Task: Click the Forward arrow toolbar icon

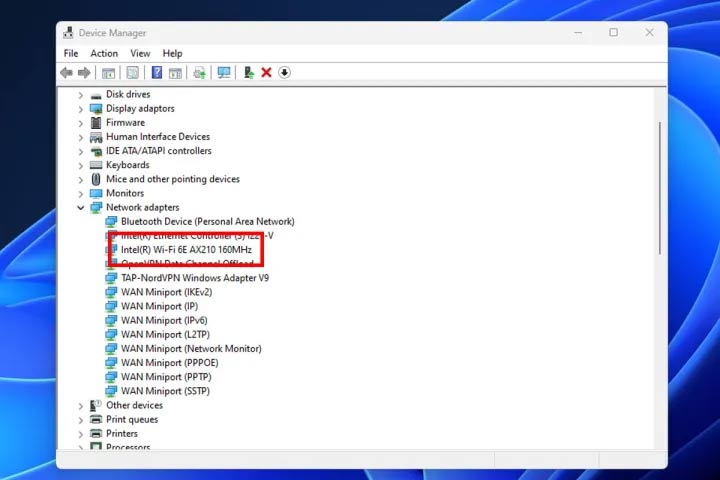Action: 84,73
